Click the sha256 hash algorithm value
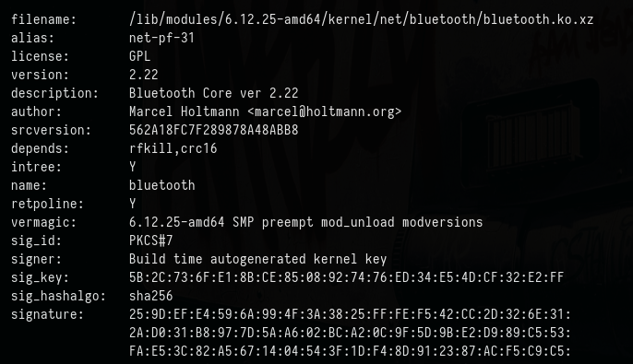633x364 pixels. pyautogui.click(x=151, y=296)
